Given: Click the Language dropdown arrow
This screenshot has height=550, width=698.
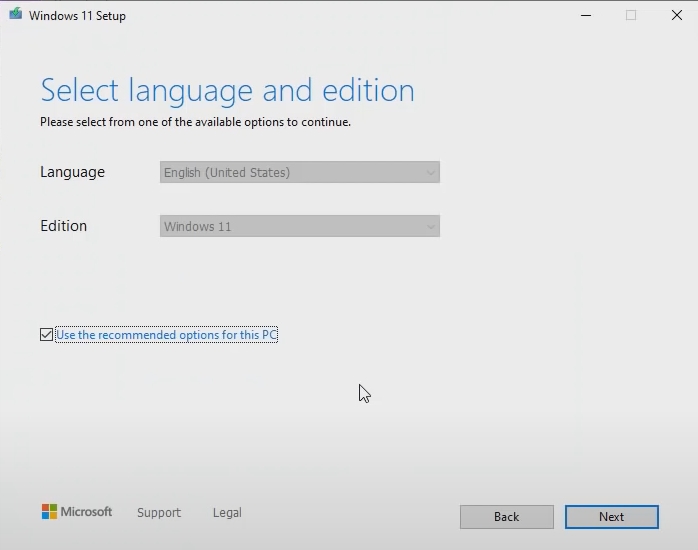Looking at the screenshot, I should pyautogui.click(x=431, y=173).
